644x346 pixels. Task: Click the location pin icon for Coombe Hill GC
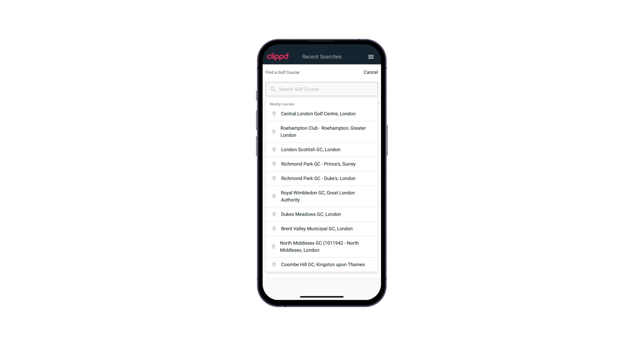point(273,265)
